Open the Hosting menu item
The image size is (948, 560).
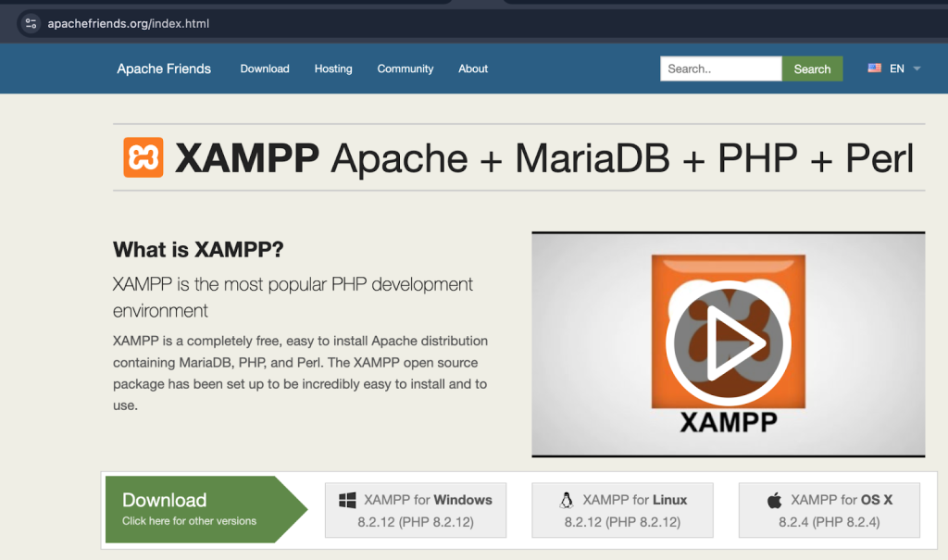tap(333, 68)
